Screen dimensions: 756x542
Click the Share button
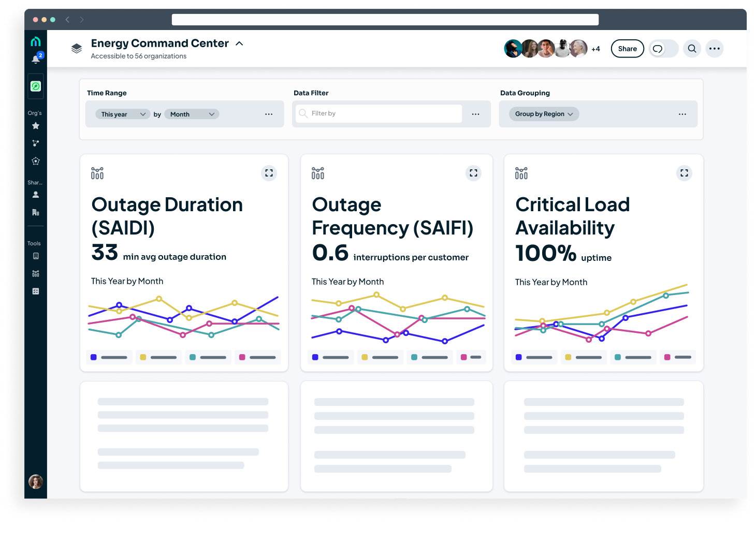(x=627, y=49)
